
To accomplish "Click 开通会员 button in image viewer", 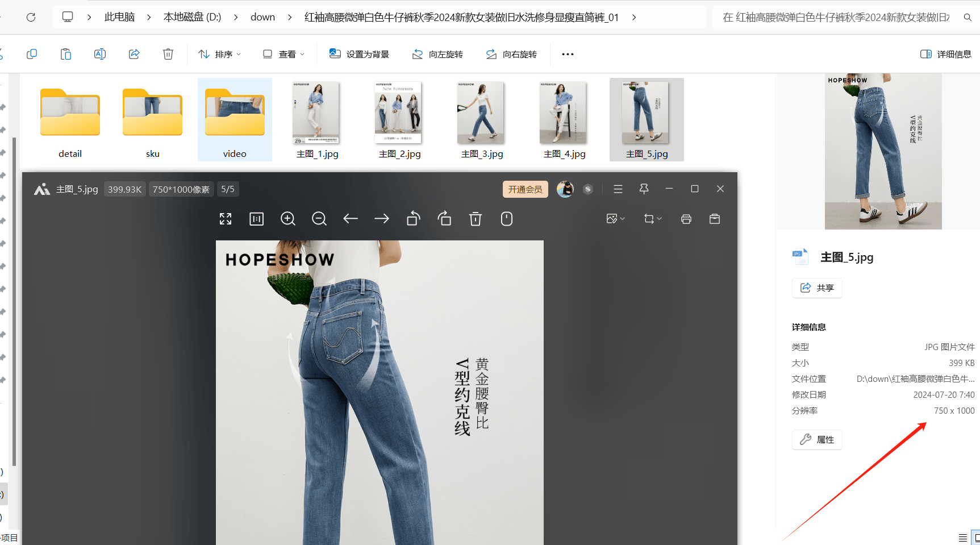I will (x=525, y=189).
